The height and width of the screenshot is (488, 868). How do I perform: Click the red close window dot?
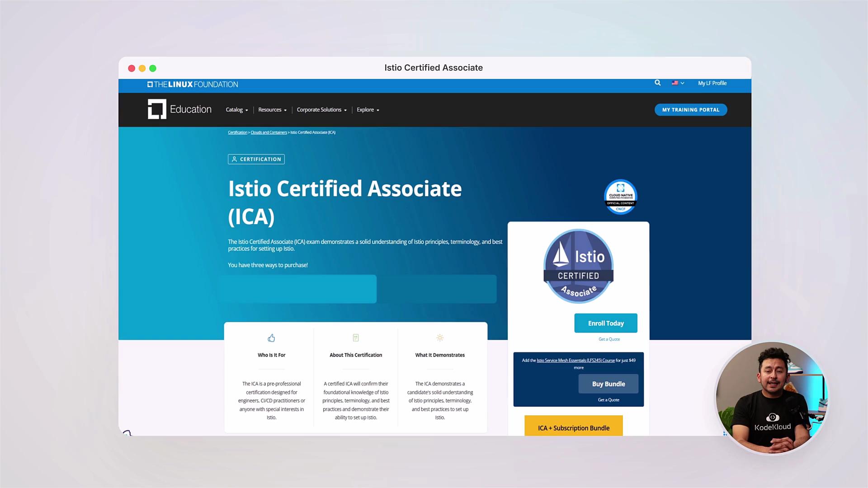coord(132,68)
